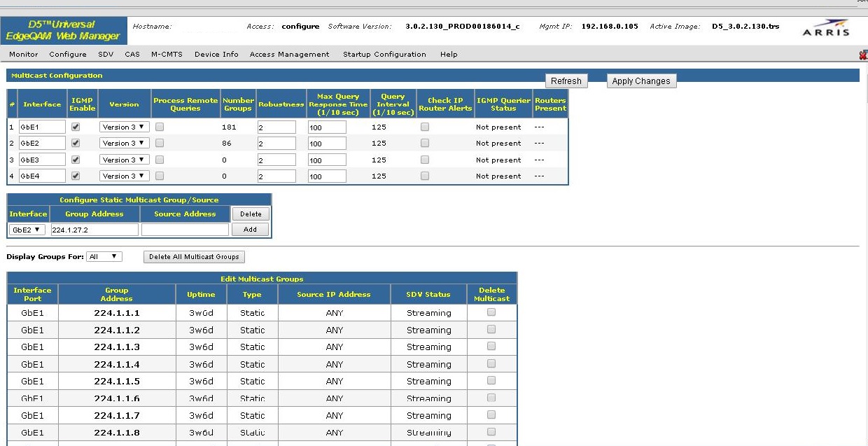Viewport: 868px width, 446px height.
Task: Click the Apply Changes button
Action: tap(641, 81)
